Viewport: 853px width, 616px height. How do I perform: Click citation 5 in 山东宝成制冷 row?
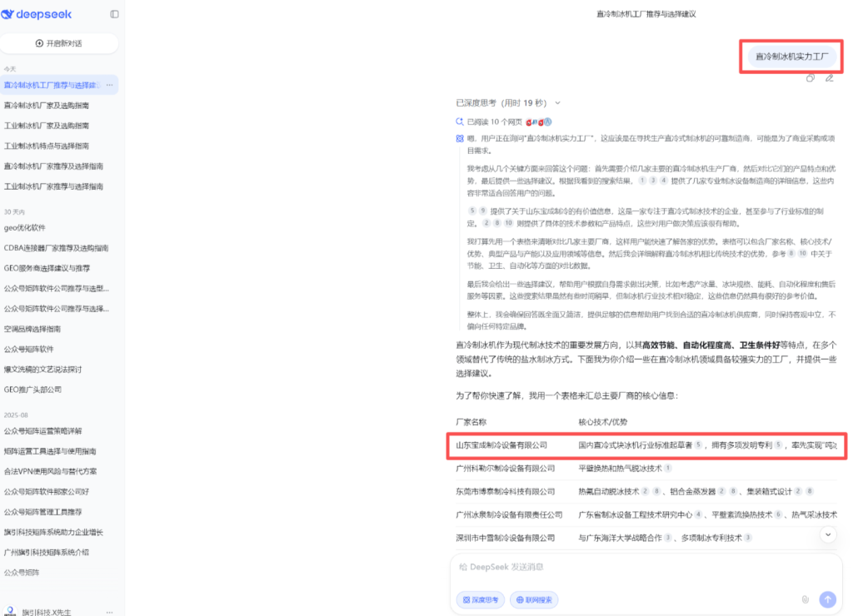click(698, 445)
